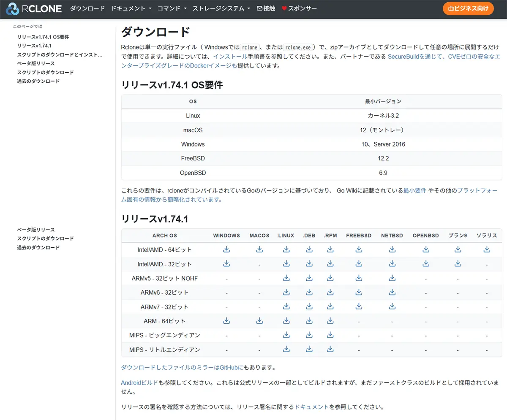Click the 12（モントレー） macOS version cell
Screen dimensions: 507x420
[383, 130]
